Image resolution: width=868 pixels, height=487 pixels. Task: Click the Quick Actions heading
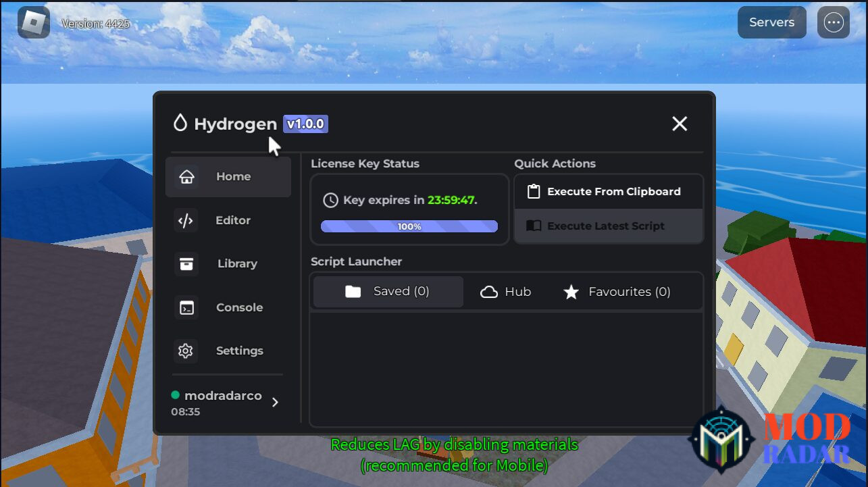click(x=555, y=163)
